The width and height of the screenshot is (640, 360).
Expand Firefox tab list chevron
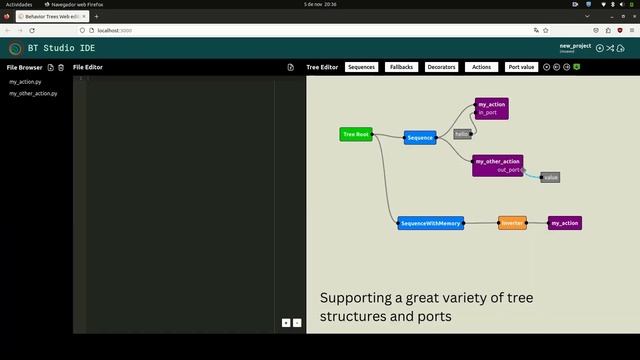pyautogui.click(x=587, y=17)
